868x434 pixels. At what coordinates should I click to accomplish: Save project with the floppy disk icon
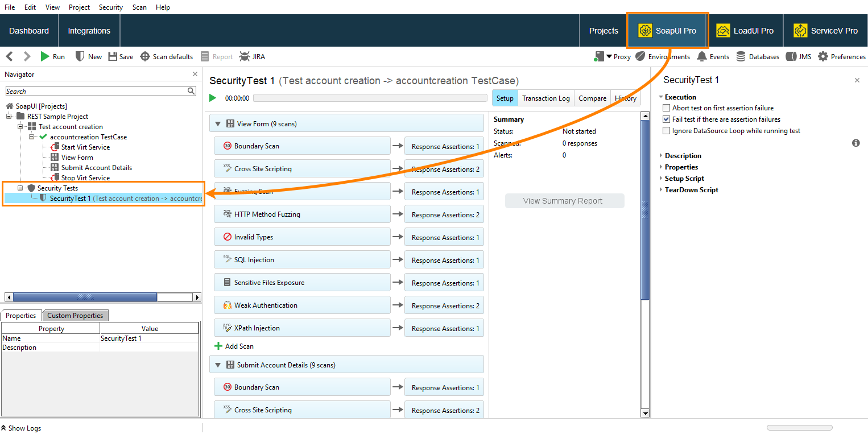point(113,56)
